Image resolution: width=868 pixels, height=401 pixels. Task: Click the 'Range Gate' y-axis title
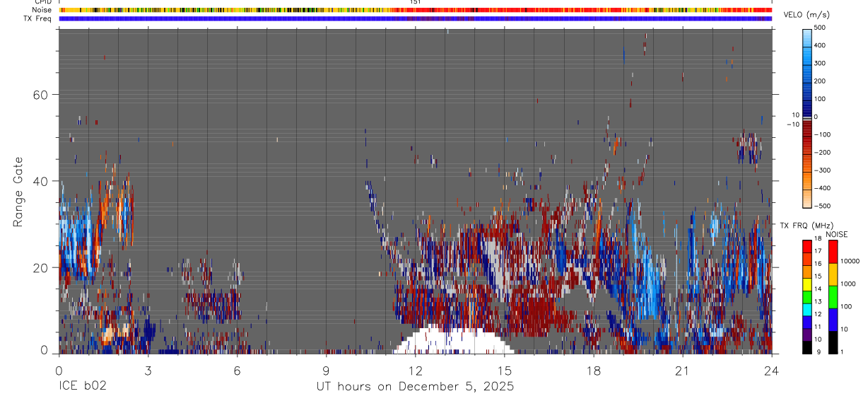pyautogui.click(x=18, y=190)
